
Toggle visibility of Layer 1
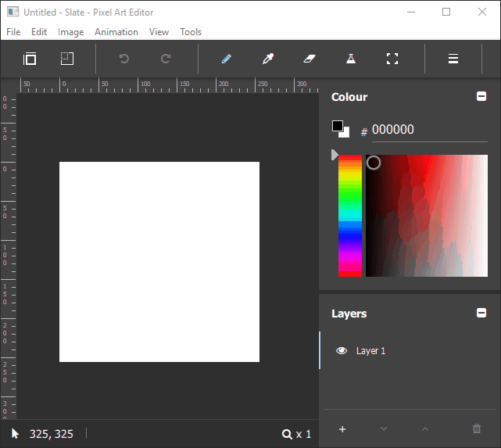(x=342, y=351)
